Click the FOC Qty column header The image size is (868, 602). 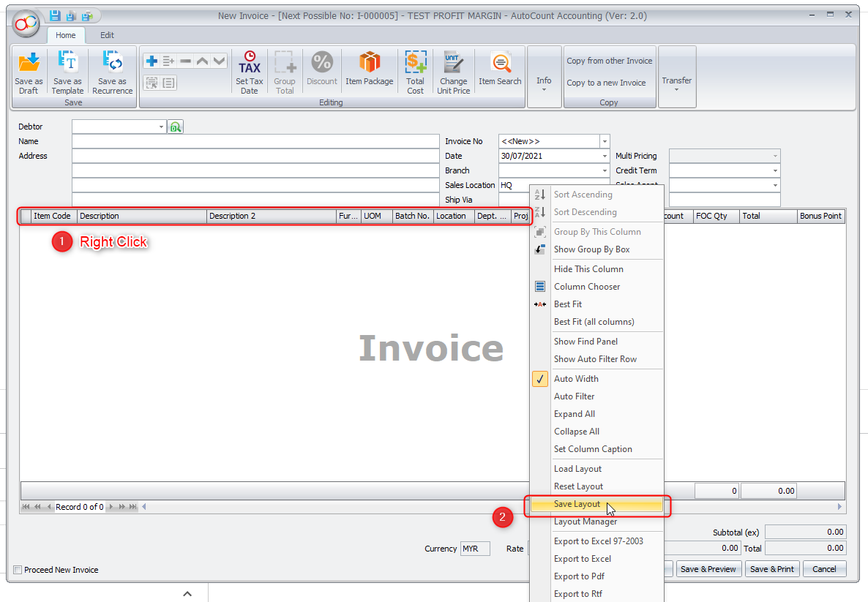point(717,217)
